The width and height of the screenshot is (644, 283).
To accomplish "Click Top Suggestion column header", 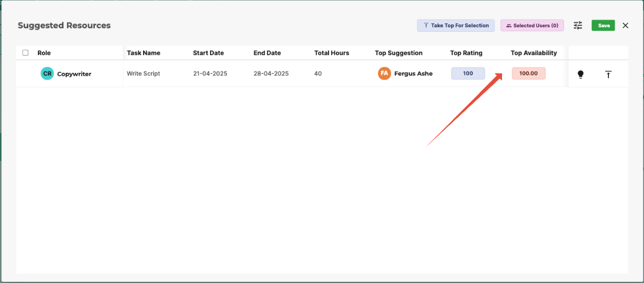I will 399,53.
